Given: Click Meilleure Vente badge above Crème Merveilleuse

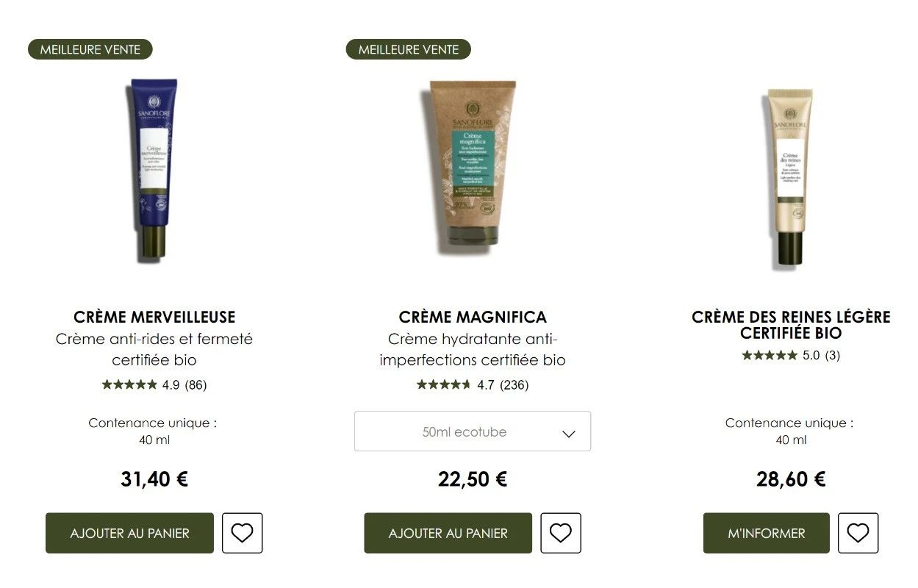Looking at the screenshot, I should [x=90, y=49].
